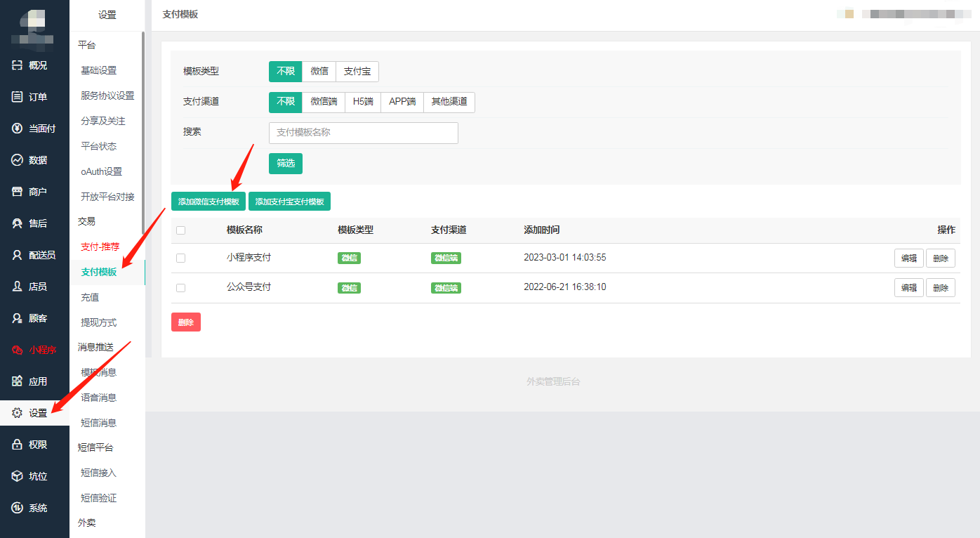Select the 配送员 courier icon
The height and width of the screenshot is (538, 980).
[18, 255]
